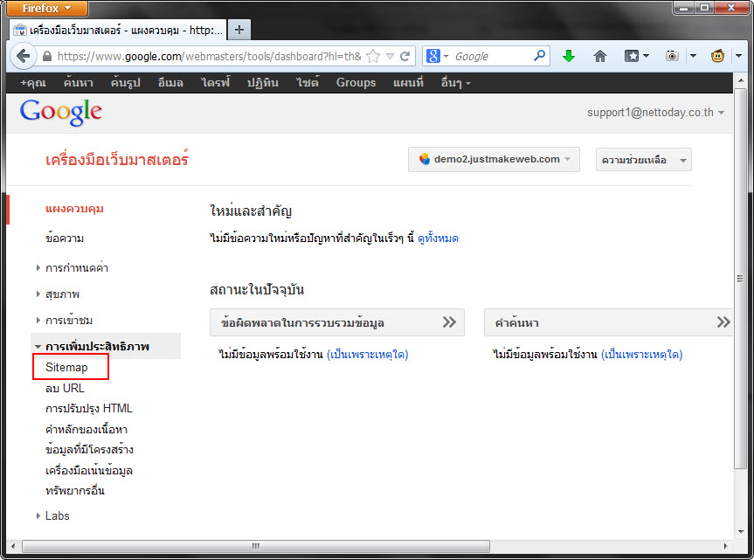Click the เครื่องมือเว็บมาสเตอร์ title link
This screenshot has height=560, width=754.
point(117,159)
